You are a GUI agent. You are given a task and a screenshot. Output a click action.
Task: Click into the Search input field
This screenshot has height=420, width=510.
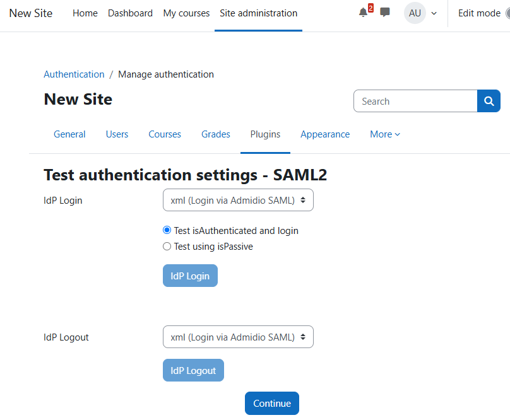point(415,102)
